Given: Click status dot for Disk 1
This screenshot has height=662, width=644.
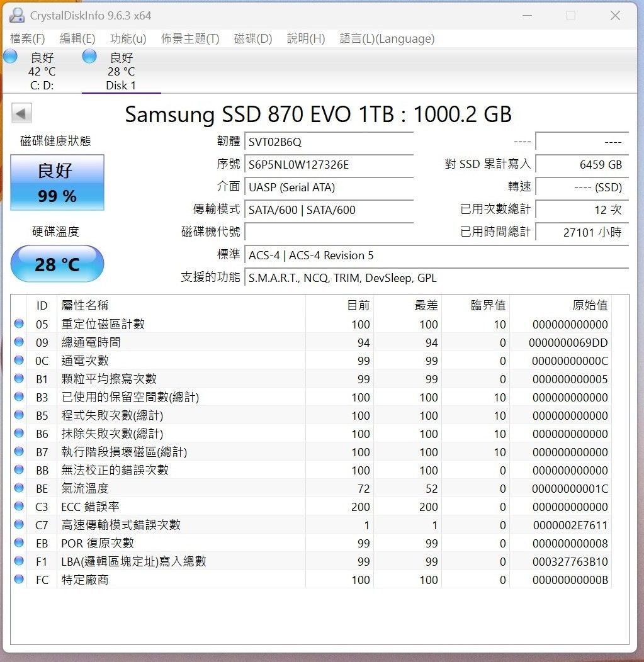Looking at the screenshot, I should 89,57.
